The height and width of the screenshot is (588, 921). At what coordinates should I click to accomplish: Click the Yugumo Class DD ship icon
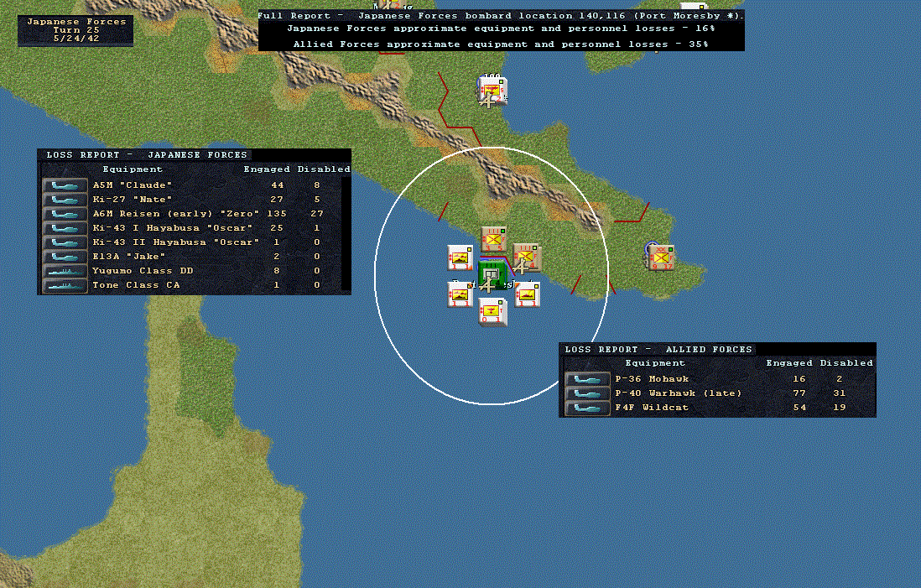point(65,272)
